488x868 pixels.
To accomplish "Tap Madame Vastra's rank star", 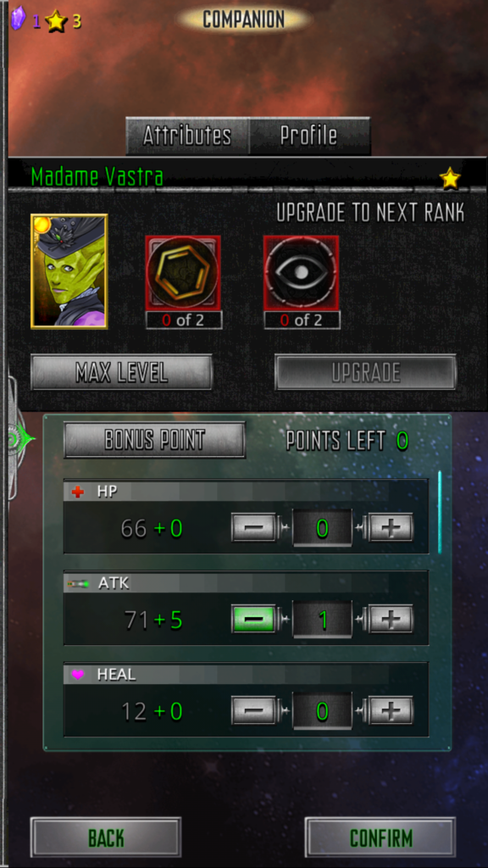I will (450, 179).
